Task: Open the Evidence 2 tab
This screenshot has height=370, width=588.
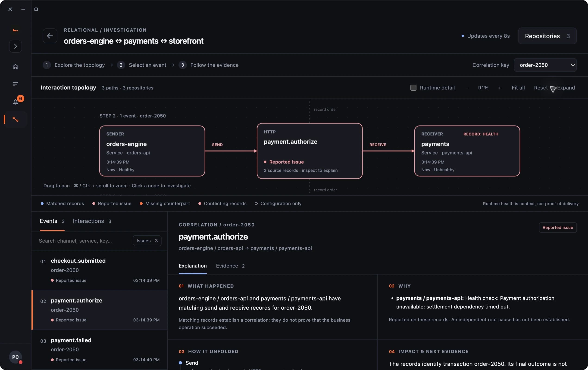Action: pos(230,266)
